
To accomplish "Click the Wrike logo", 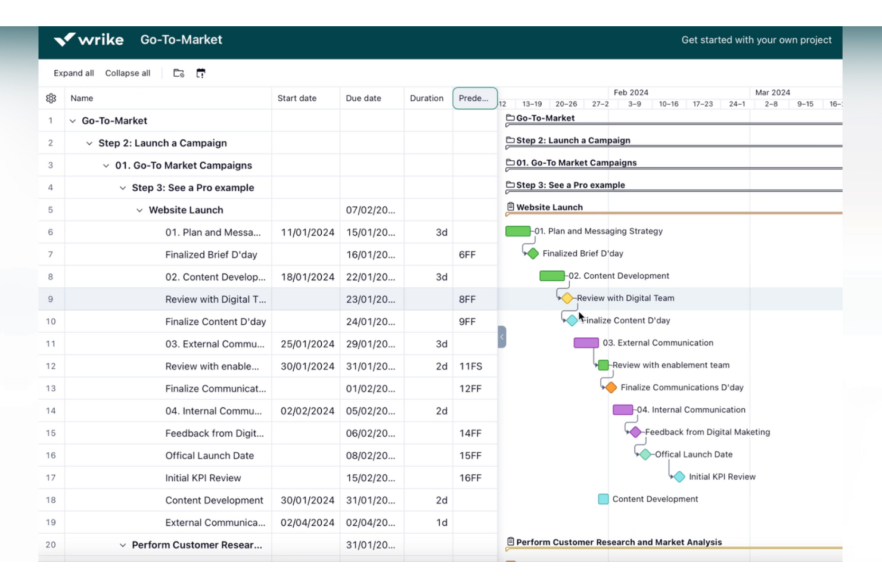I will [89, 39].
